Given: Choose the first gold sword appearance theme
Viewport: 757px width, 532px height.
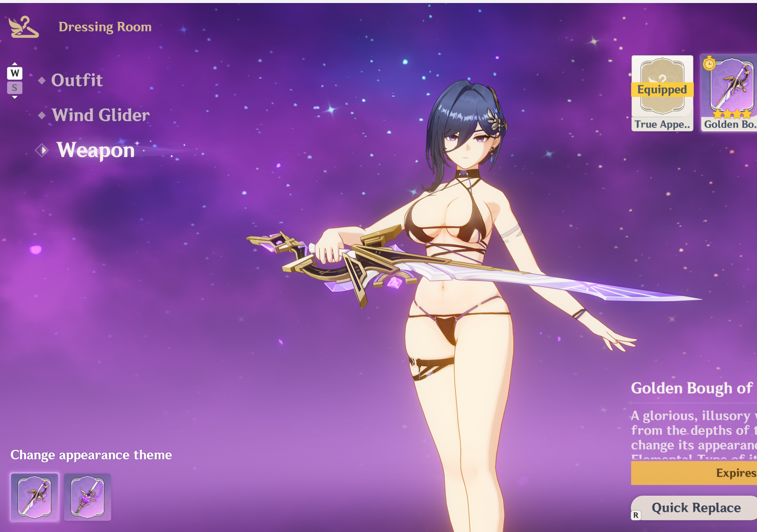Looking at the screenshot, I should (35, 497).
